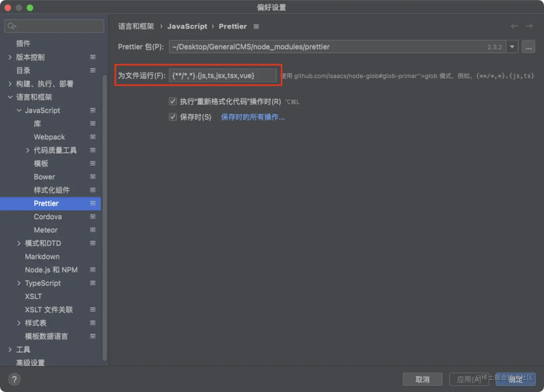
Task: Click the icon next to the Webpack sidebar entry
Action: [x=92, y=137]
